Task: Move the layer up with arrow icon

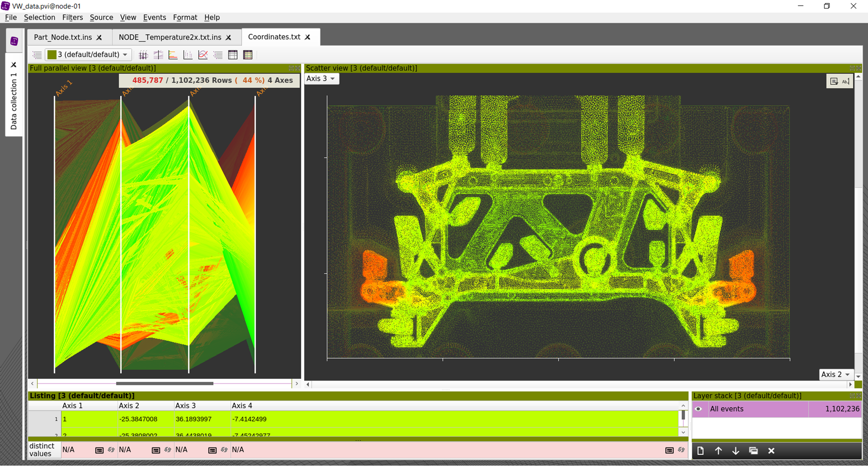Action: coord(718,451)
